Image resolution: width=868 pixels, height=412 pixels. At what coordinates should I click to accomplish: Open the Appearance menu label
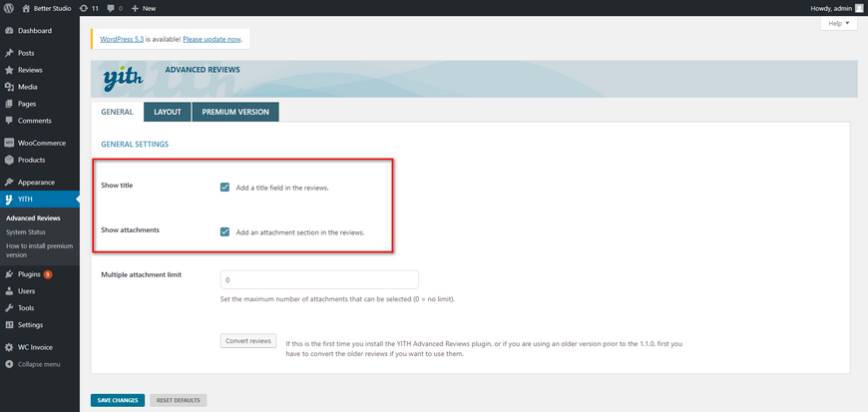(x=37, y=183)
